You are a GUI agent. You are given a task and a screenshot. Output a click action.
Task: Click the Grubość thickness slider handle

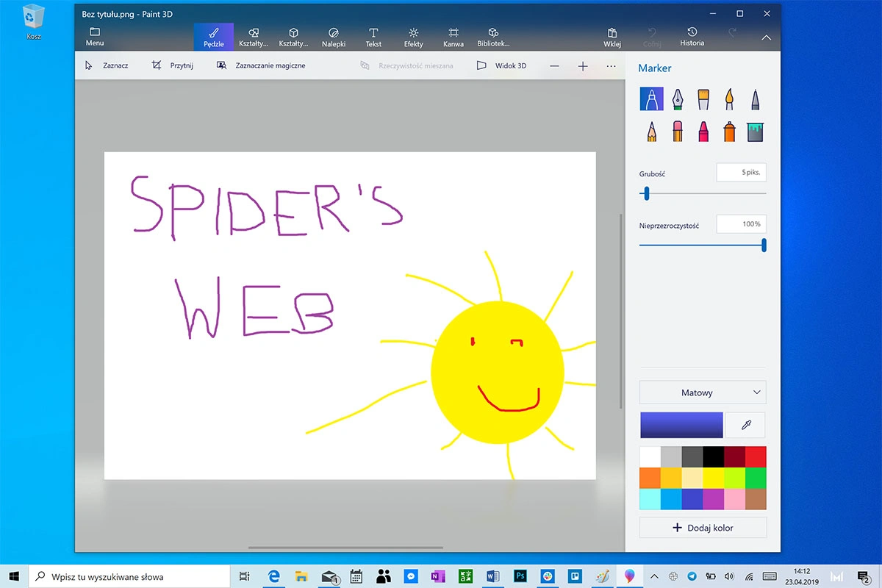coord(647,193)
